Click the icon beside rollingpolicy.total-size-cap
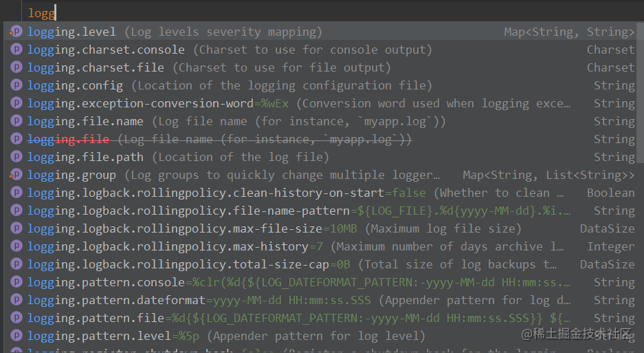Image resolution: width=644 pixels, height=353 pixels. point(16,264)
